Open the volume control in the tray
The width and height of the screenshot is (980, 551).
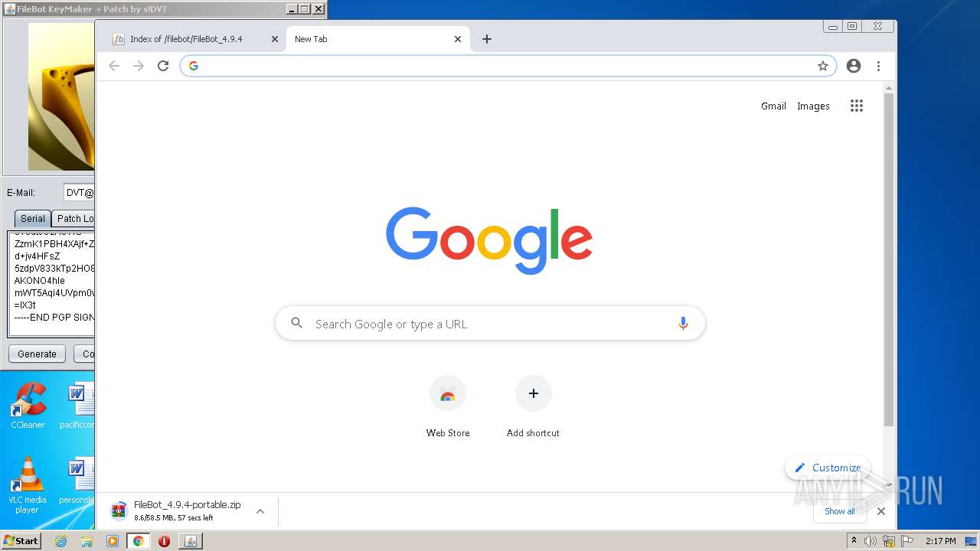pos(871,541)
